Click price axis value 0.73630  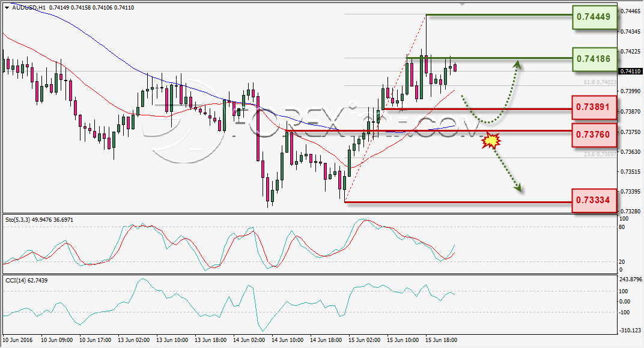point(630,151)
